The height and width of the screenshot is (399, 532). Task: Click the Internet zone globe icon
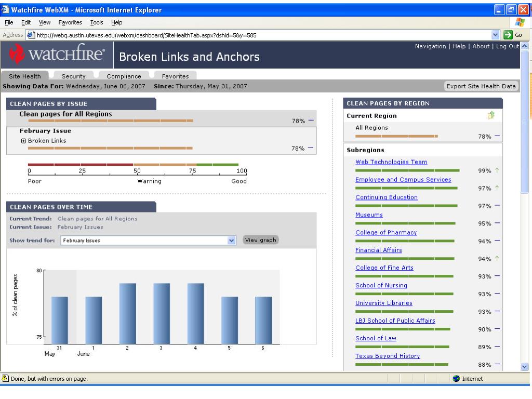(x=456, y=379)
